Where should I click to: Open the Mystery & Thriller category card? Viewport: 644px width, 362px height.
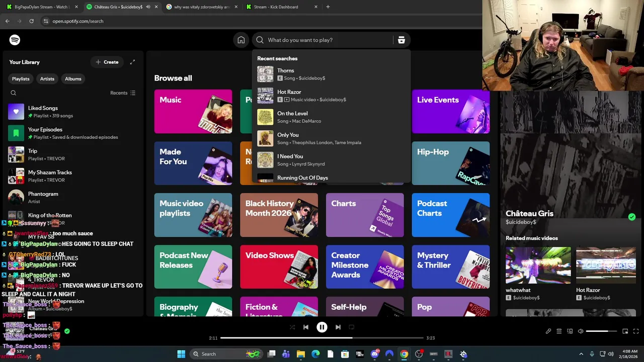pos(451,267)
